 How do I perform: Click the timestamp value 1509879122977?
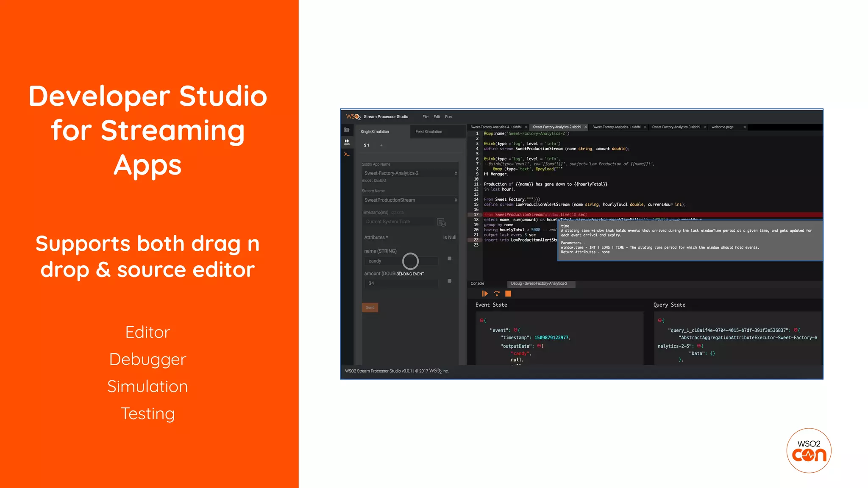click(x=551, y=338)
